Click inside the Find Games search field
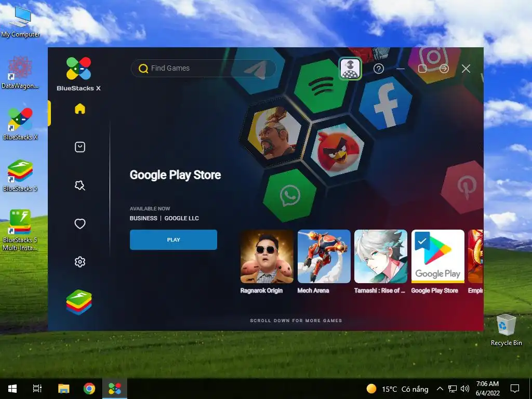 click(203, 68)
